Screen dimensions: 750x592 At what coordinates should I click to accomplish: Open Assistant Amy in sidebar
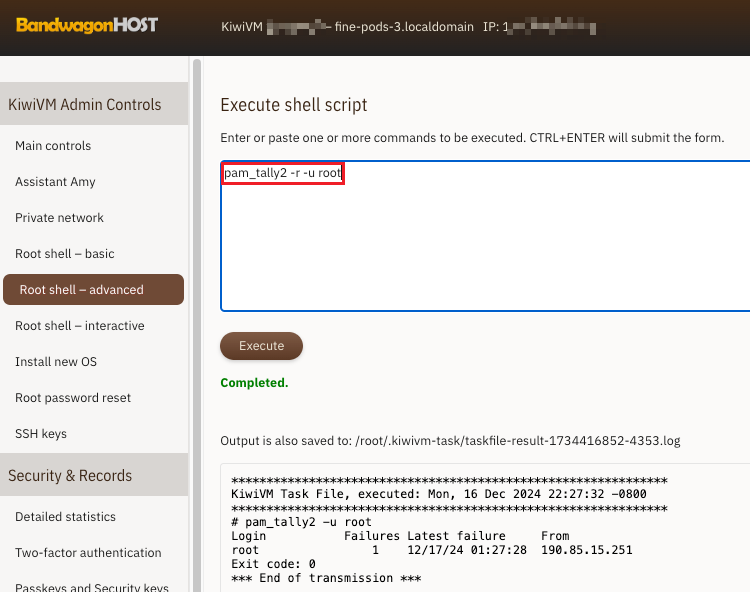(55, 182)
